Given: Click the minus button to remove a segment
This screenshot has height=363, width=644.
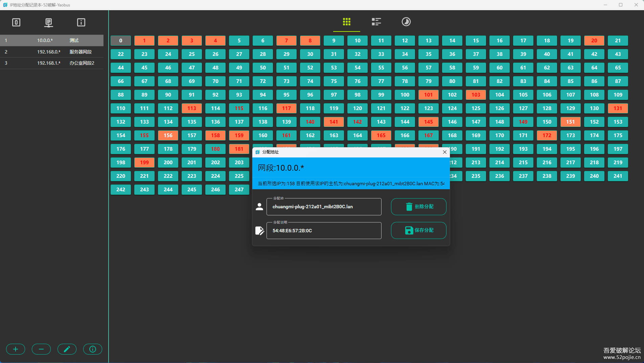Looking at the screenshot, I should point(41,349).
